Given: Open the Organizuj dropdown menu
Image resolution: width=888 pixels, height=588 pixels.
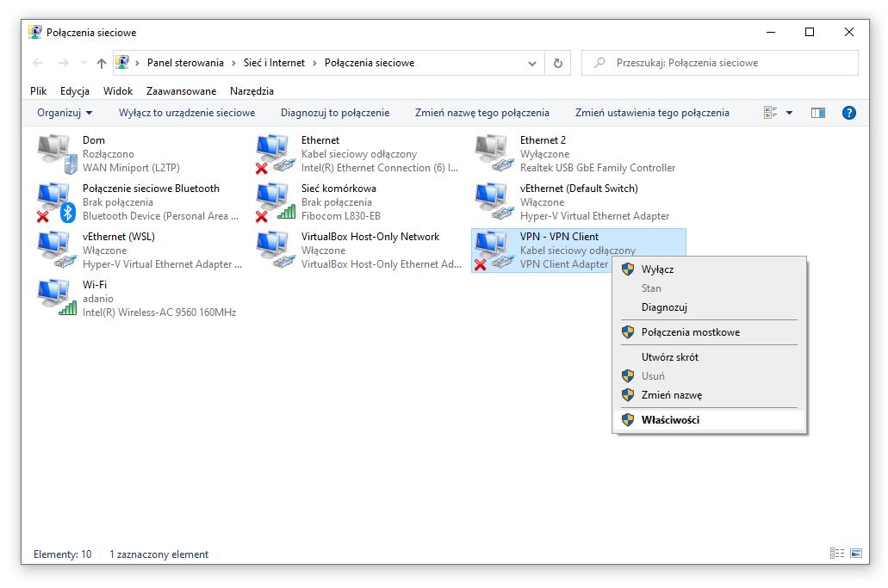Looking at the screenshot, I should pyautogui.click(x=65, y=113).
